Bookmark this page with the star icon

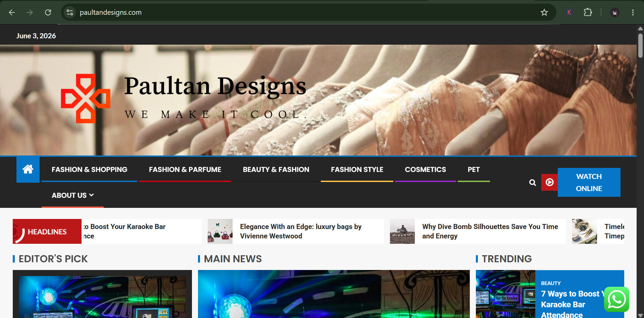[x=544, y=12]
